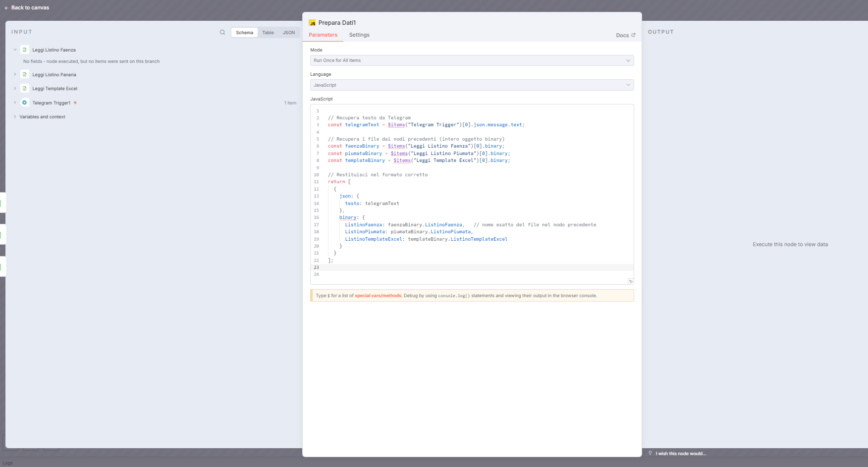Select the Parameters tab

(x=323, y=35)
